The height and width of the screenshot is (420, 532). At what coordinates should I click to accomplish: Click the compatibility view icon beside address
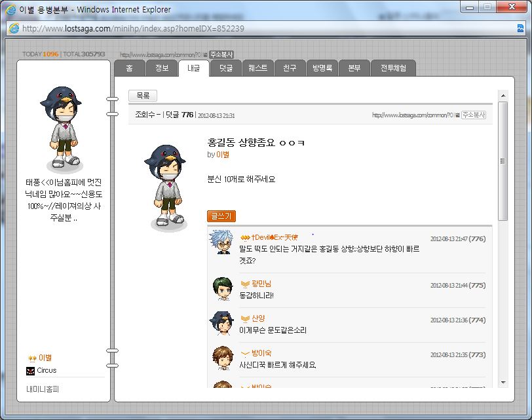(520, 28)
